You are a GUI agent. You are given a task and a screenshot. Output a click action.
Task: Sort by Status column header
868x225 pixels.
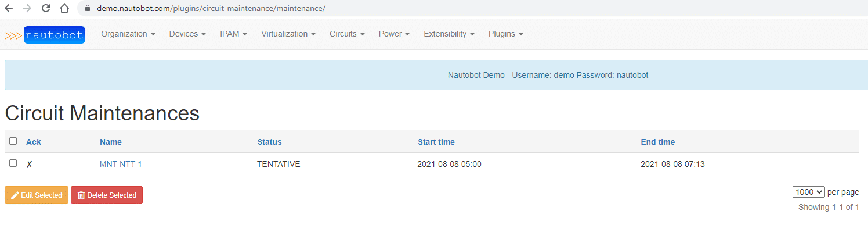(269, 142)
